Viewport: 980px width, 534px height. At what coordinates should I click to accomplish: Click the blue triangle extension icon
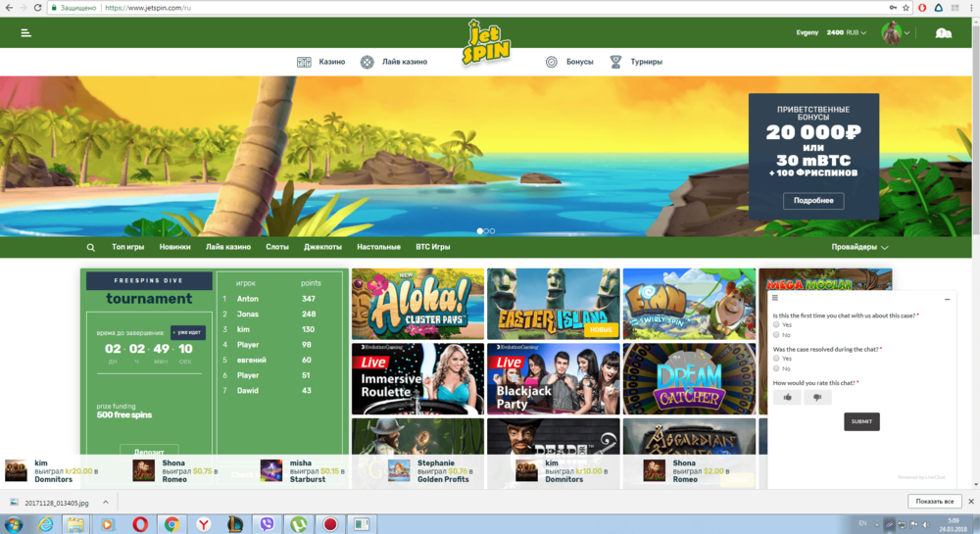click(x=938, y=8)
